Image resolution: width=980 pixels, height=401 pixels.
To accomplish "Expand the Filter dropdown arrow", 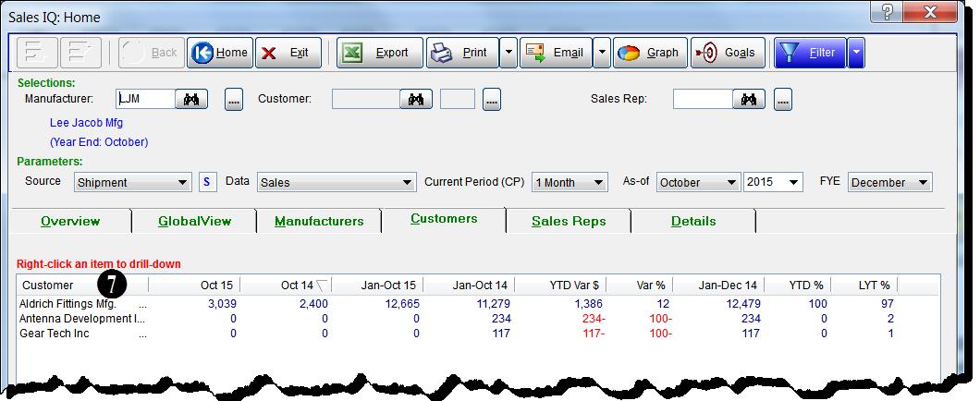I will tap(855, 53).
